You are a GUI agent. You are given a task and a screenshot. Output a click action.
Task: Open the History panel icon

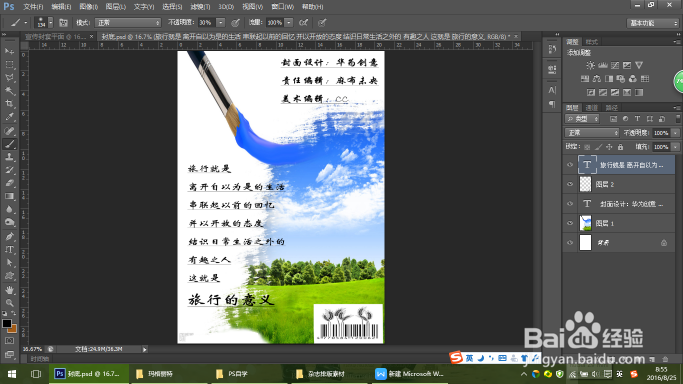click(552, 50)
